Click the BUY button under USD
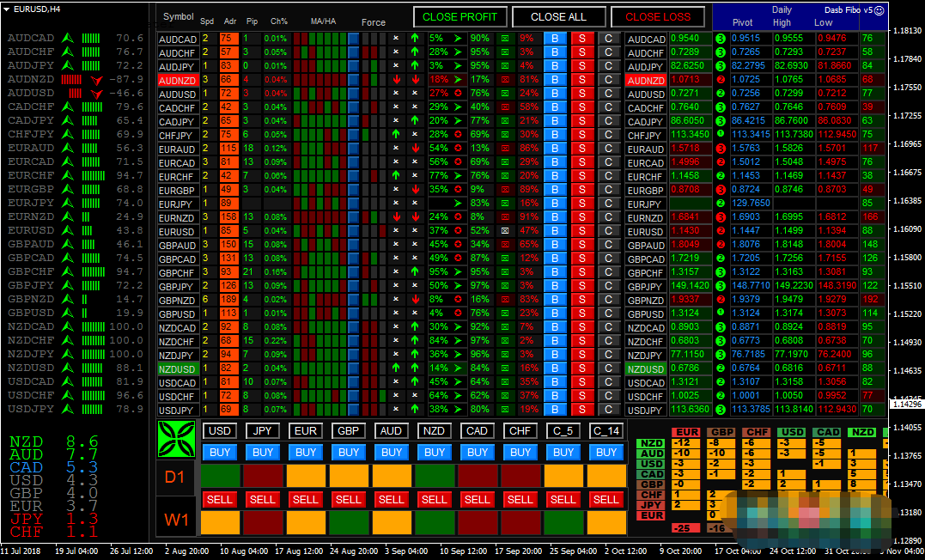 pyautogui.click(x=220, y=453)
